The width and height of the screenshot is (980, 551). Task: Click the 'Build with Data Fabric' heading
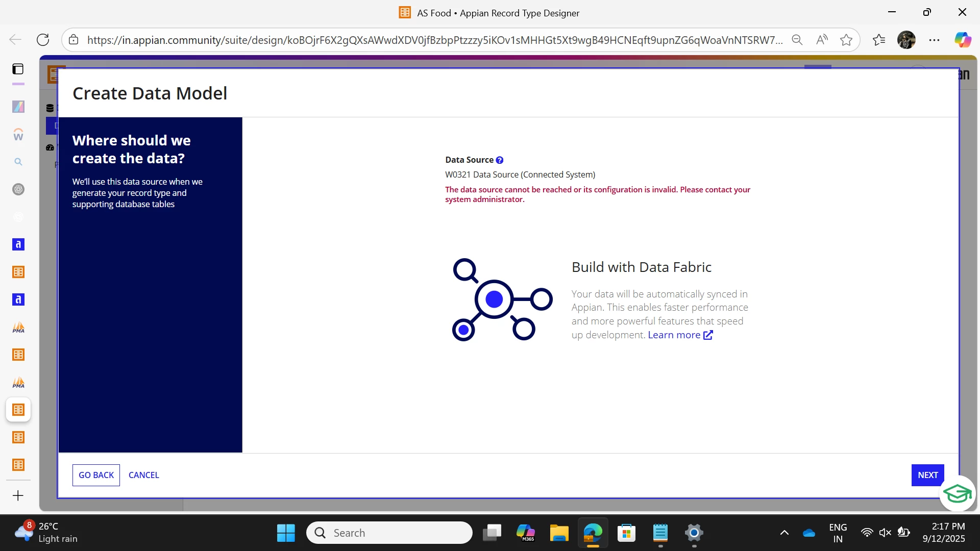pyautogui.click(x=641, y=267)
